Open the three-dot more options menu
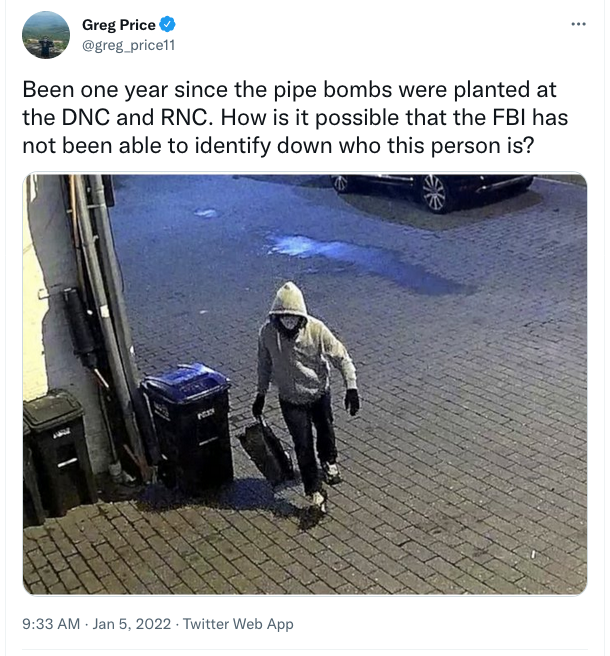610x656 pixels. pyautogui.click(x=578, y=24)
